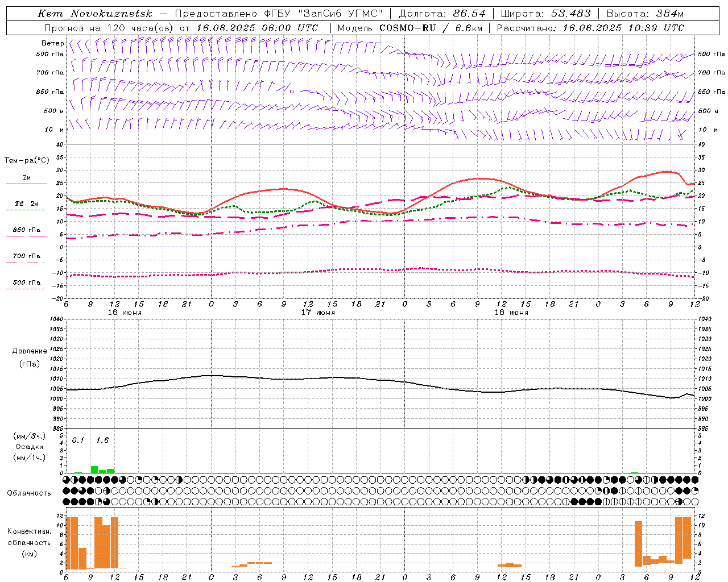Select the longitude value 86.54
This screenshot has height=582, width=728.
pos(470,14)
